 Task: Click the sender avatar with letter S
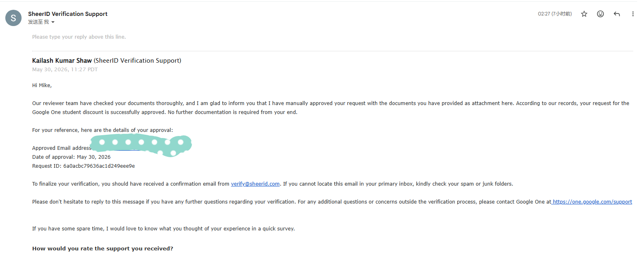13,18
